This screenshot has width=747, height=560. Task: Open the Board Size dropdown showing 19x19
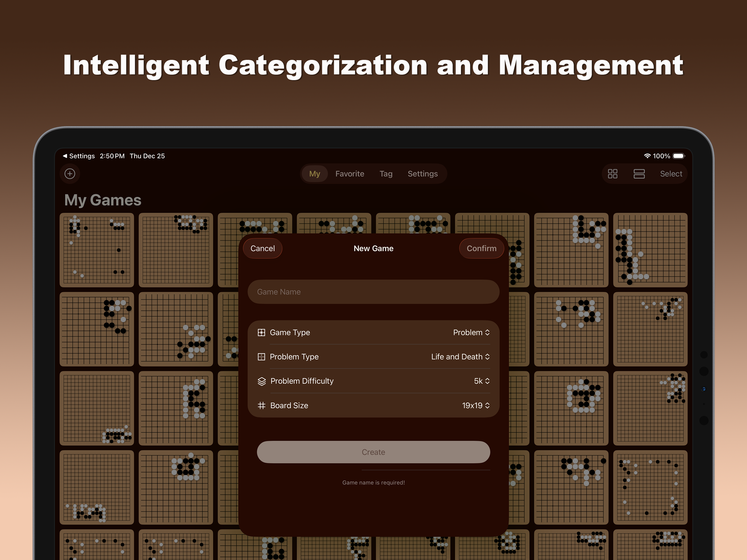pos(476,405)
